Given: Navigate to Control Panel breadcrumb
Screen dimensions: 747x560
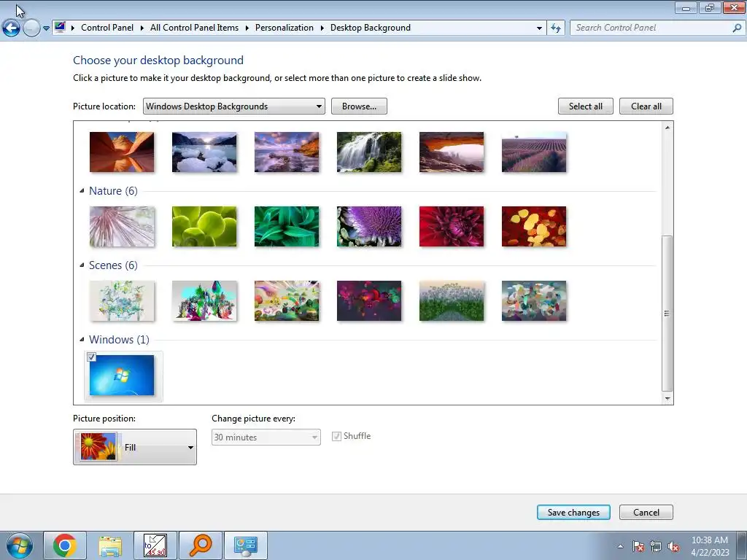Looking at the screenshot, I should (x=107, y=28).
